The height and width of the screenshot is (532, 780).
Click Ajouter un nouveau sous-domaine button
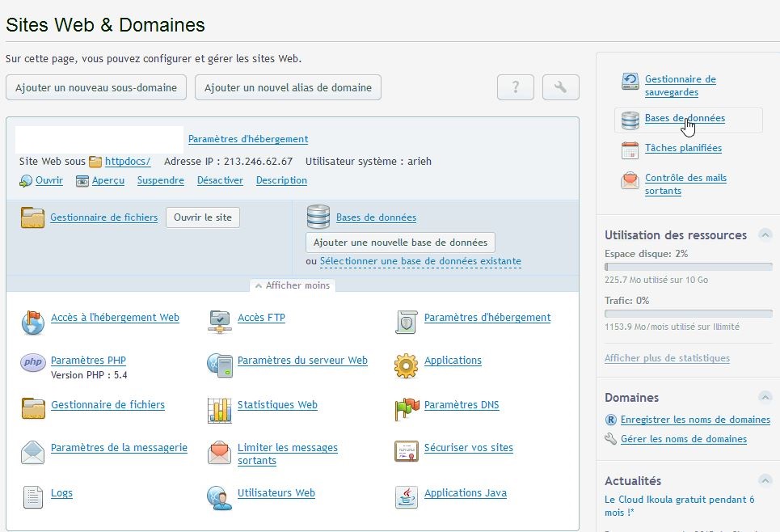pos(96,87)
